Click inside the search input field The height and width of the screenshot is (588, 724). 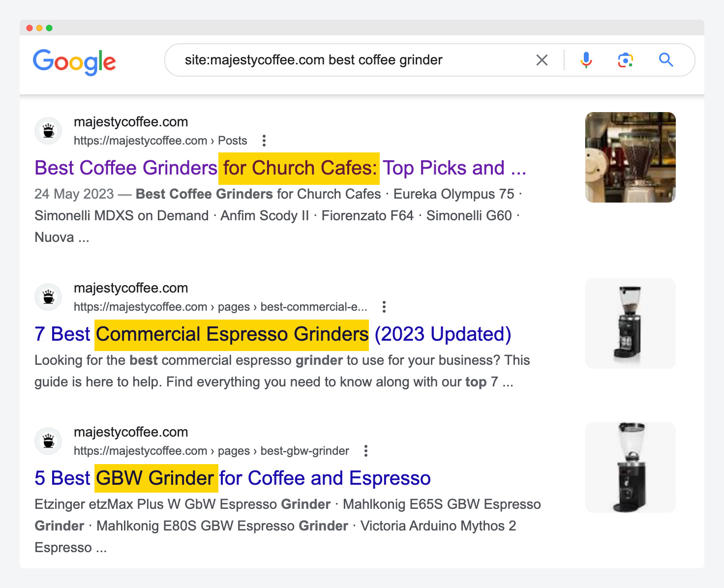click(344, 59)
